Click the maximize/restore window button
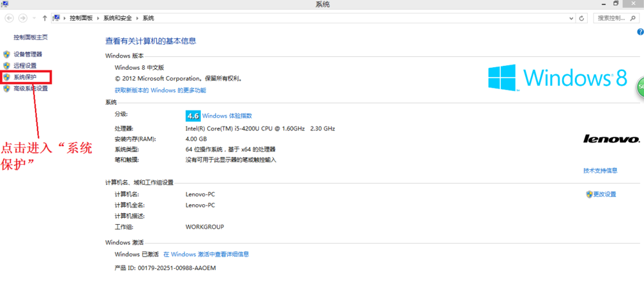The image size is (644, 292). point(616,4)
